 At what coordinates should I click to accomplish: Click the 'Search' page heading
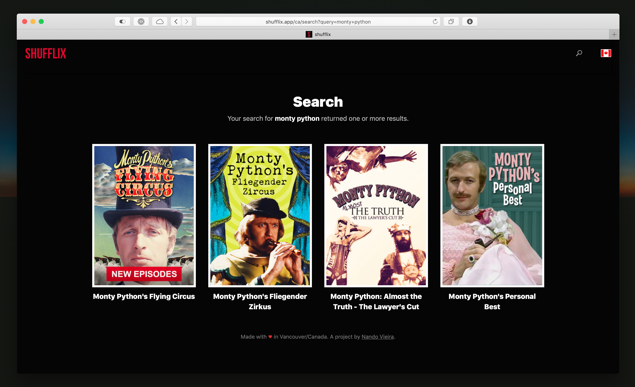(318, 102)
